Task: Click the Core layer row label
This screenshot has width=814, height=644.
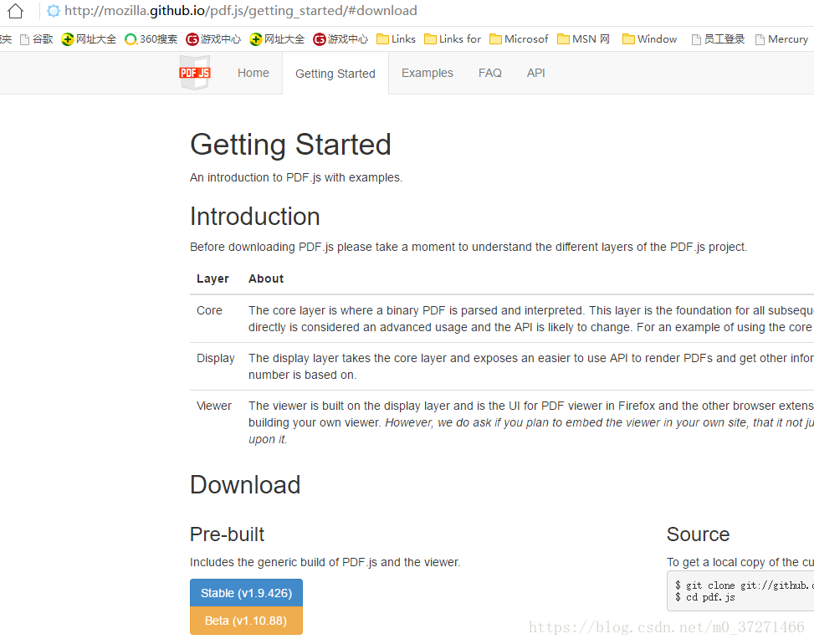Action: pos(209,310)
